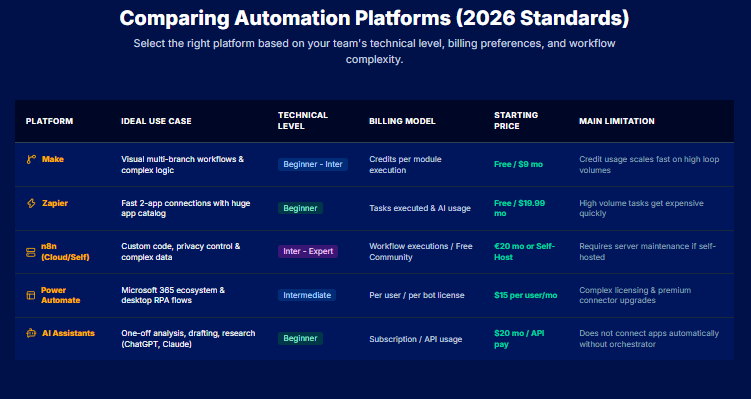Click 'Credit usage scales fast' limitation text
Screen dimensions: 751x399
point(649,164)
